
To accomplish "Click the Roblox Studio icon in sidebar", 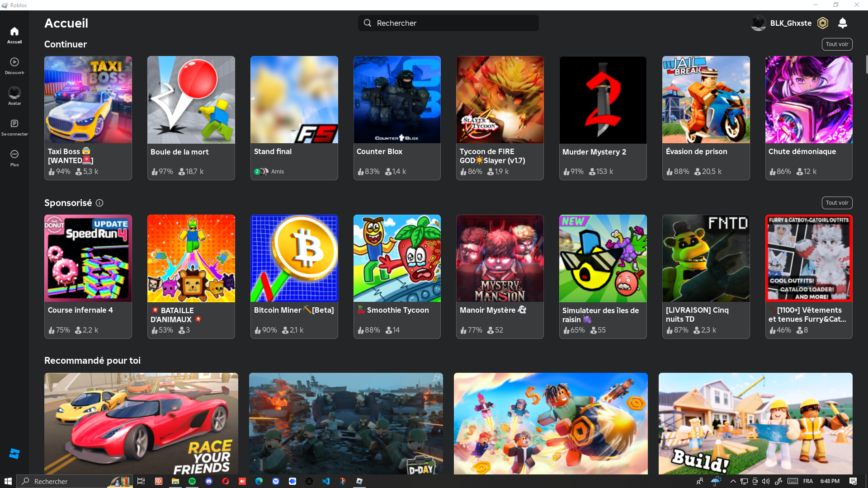I will [14, 454].
